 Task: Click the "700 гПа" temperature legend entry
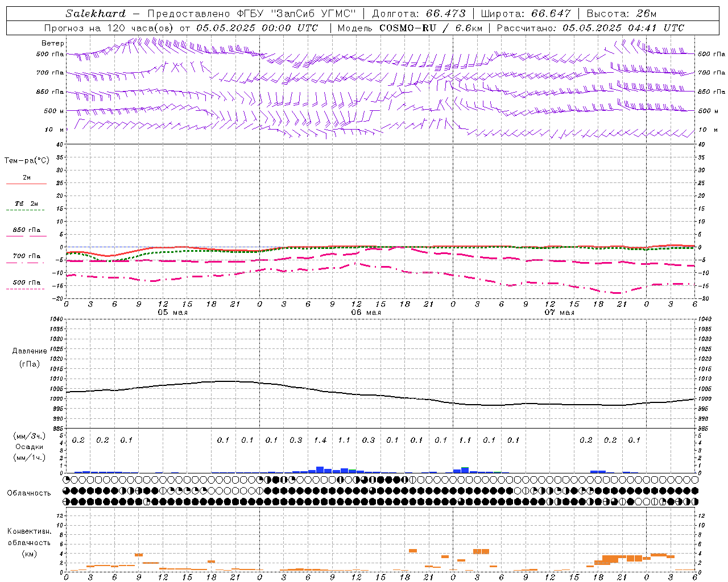pos(26,256)
